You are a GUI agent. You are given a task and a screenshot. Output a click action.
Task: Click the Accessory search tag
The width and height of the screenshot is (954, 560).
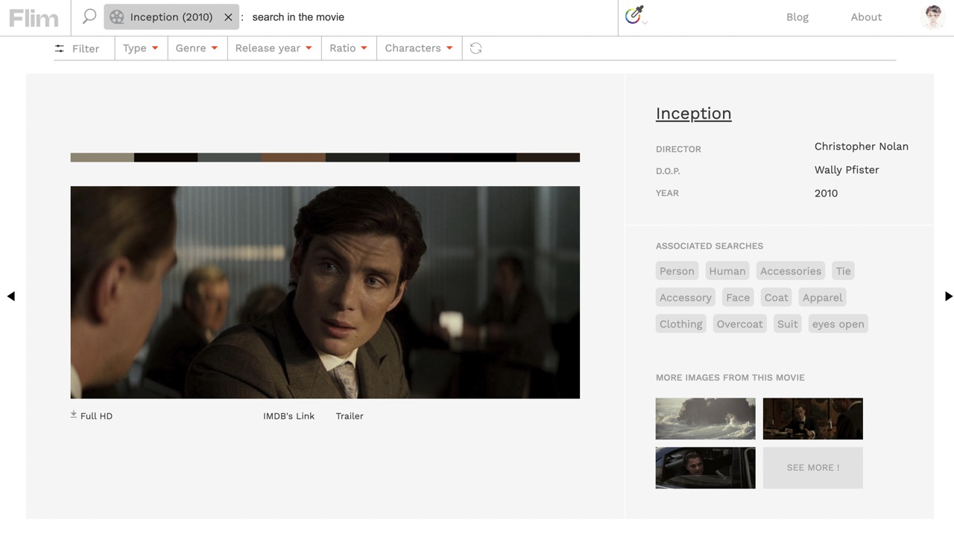[686, 298]
